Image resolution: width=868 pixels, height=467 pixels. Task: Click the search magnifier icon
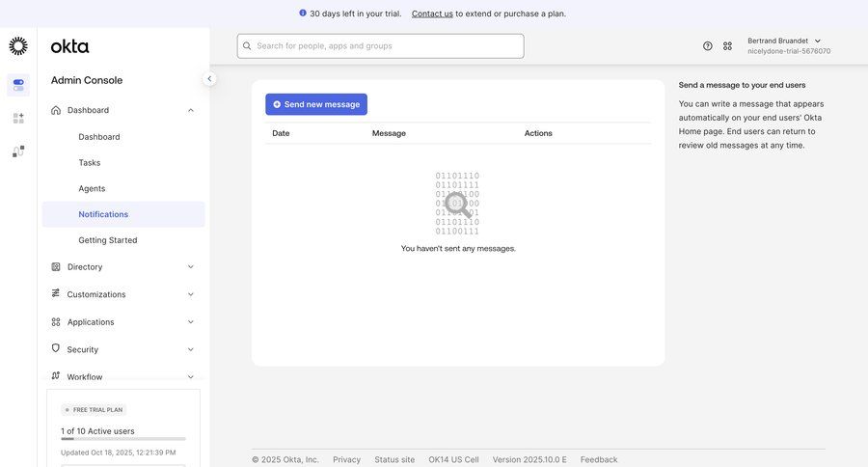(x=247, y=46)
